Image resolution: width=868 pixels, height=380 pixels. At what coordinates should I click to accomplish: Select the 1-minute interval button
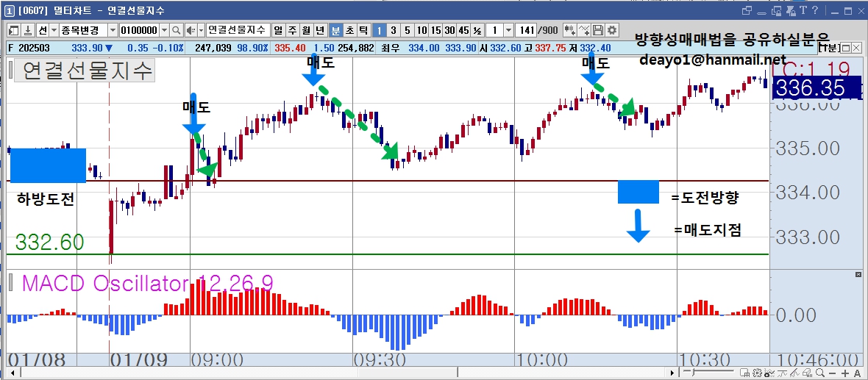coord(379,30)
